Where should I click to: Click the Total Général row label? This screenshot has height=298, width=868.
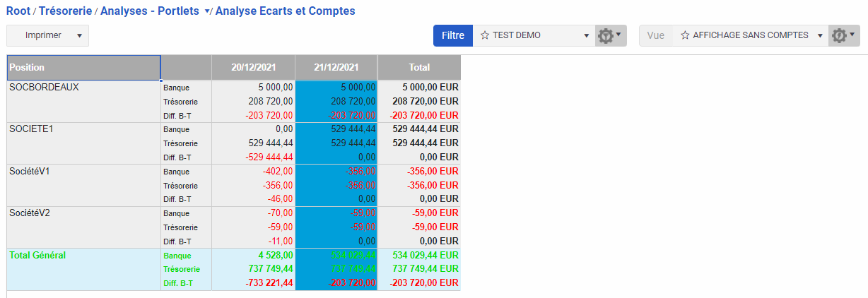click(37, 256)
